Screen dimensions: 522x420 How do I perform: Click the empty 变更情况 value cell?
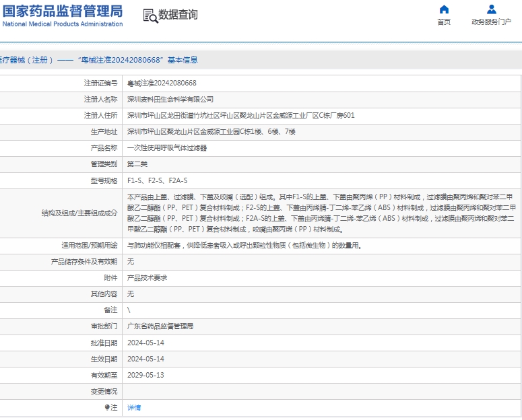(321, 391)
